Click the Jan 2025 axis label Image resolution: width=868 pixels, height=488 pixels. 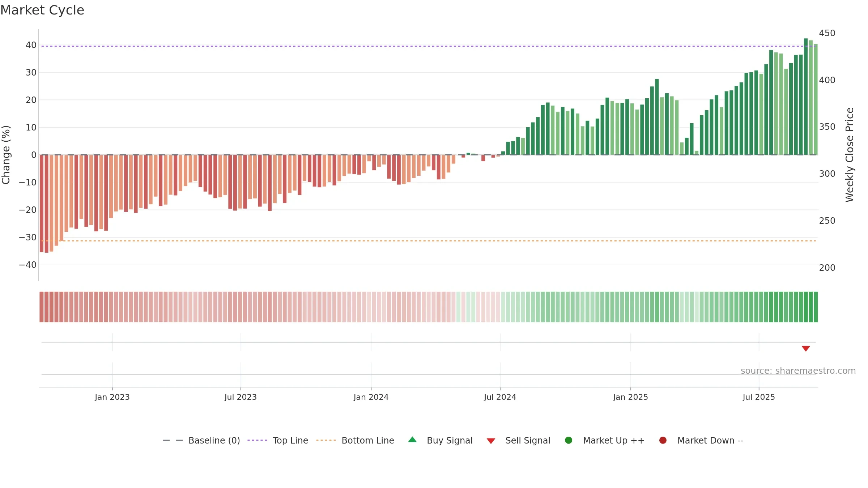coord(631,397)
